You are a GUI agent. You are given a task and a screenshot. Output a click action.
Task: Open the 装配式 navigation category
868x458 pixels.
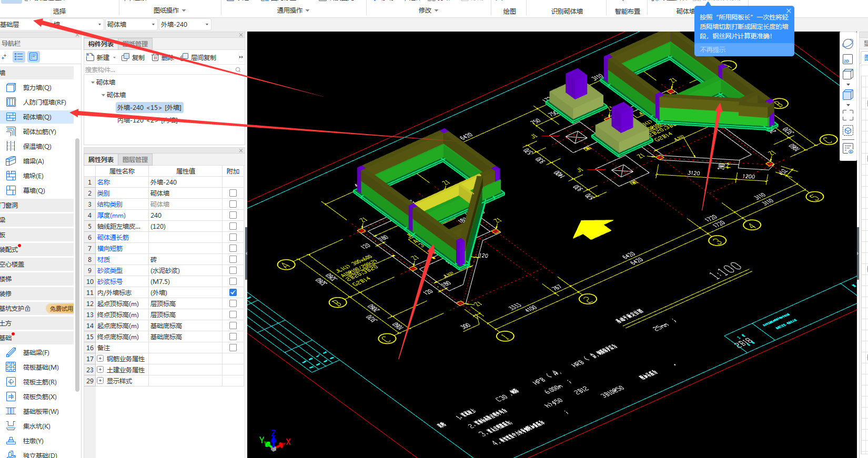(x=37, y=250)
